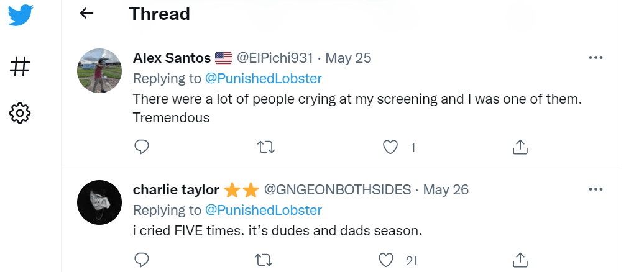Share charlie taylor's tweet
Viewport: 644px width, 272px height.
(x=520, y=260)
